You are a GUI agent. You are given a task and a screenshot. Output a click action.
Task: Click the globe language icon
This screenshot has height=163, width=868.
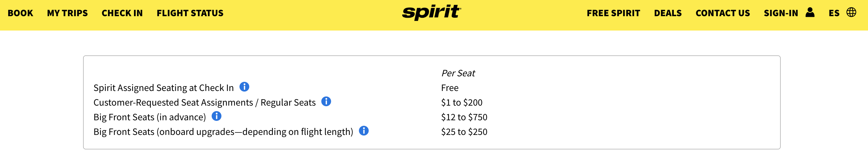(x=851, y=13)
